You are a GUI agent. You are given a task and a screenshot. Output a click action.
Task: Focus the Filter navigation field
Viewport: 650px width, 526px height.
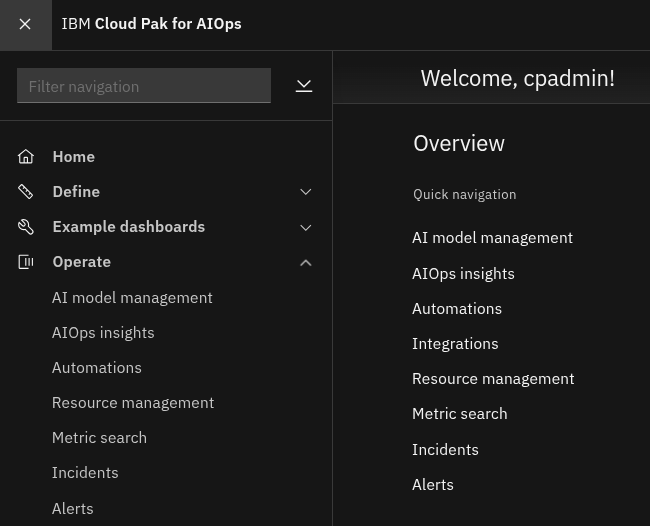(x=144, y=86)
